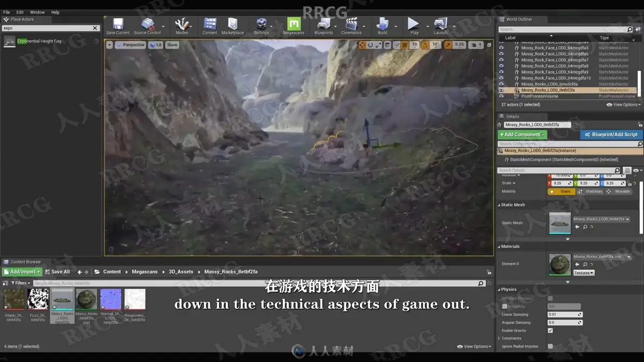The image size is (644, 362).
Task: Toggle the viewport scale snapping icon
Action: 449,45
